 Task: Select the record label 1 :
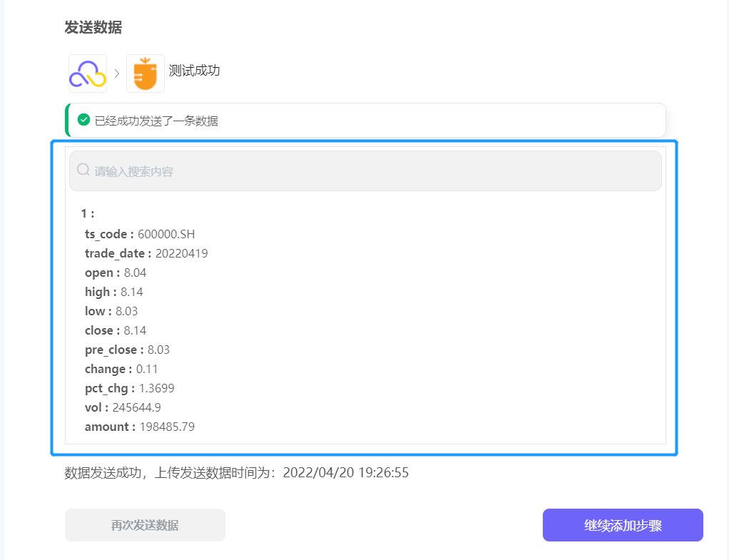coord(88,213)
